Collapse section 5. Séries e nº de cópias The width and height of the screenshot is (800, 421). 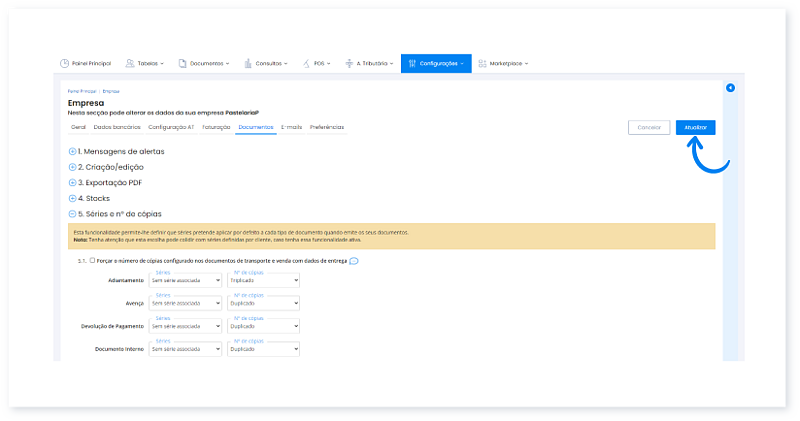click(x=72, y=214)
